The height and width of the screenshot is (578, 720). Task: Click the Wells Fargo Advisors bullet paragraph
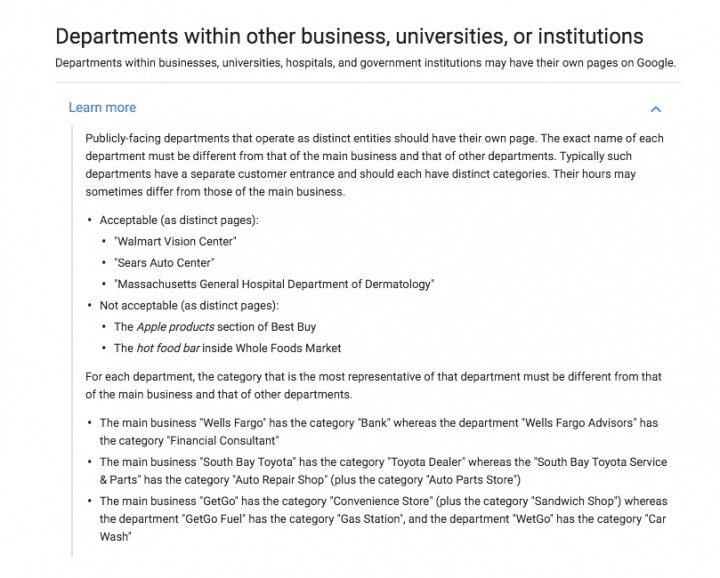coord(379,432)
